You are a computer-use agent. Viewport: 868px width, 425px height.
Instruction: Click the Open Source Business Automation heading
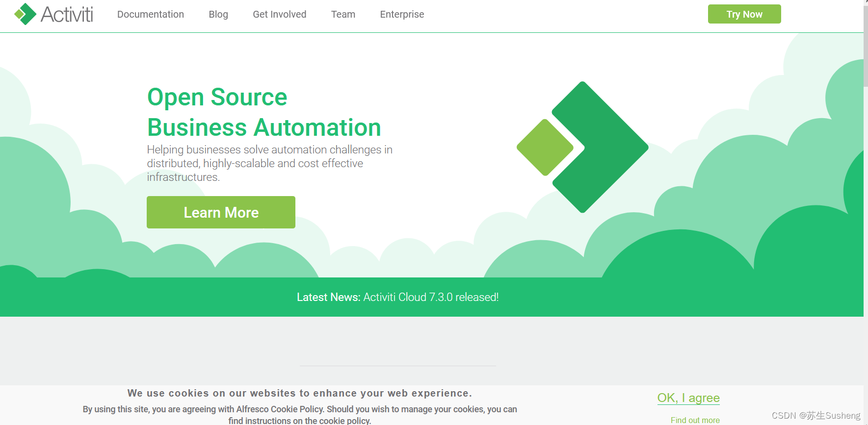264,112
